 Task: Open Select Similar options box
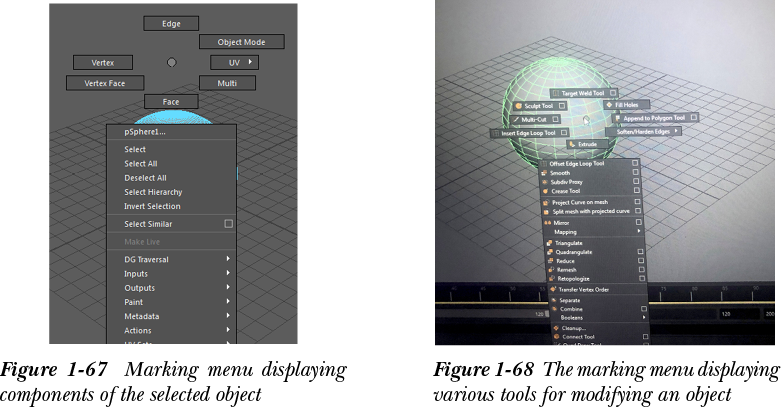click(228, 224)
